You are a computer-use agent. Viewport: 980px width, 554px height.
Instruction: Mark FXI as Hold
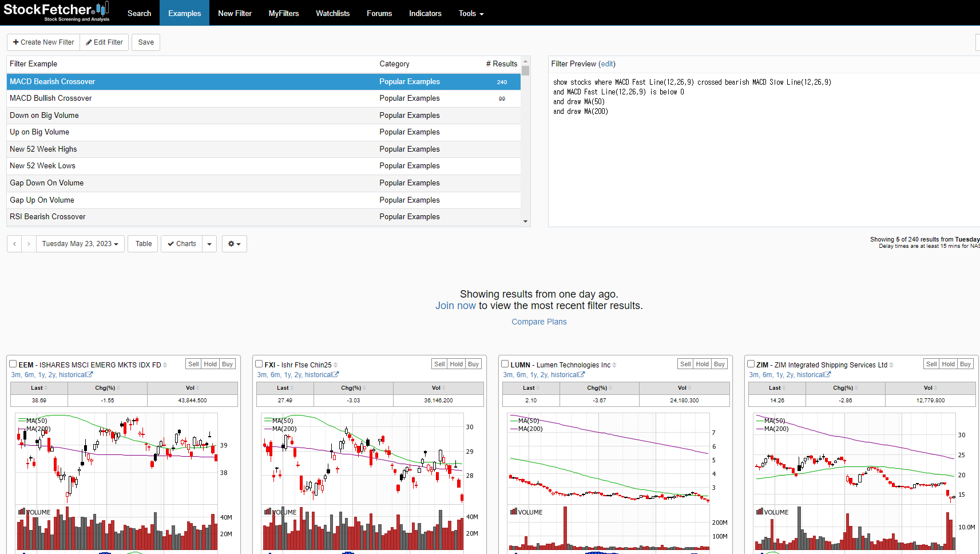456,364
